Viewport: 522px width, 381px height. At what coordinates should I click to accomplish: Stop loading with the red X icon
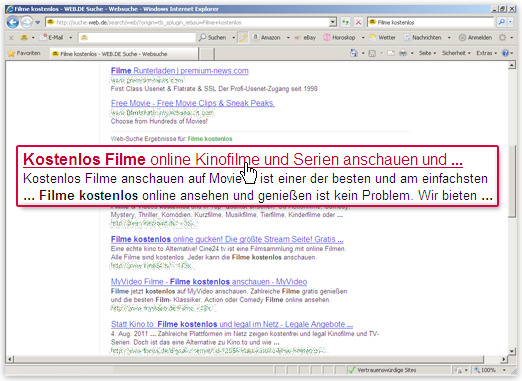pos(358,22)
